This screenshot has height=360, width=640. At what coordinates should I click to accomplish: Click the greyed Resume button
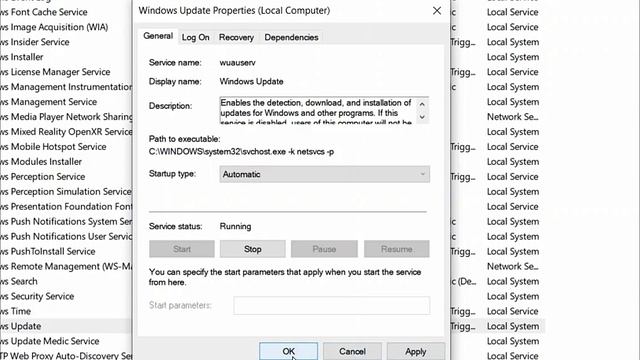point(396,249)
